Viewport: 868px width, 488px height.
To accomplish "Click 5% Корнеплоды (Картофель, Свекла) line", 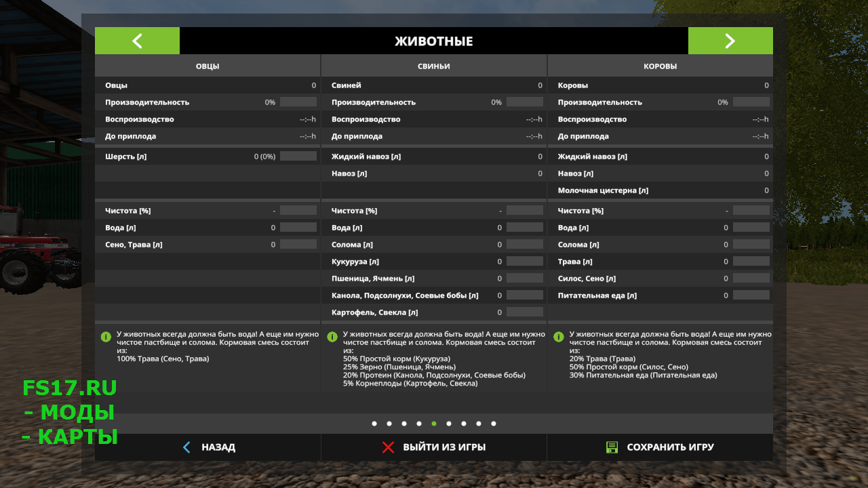I will 410,383.
